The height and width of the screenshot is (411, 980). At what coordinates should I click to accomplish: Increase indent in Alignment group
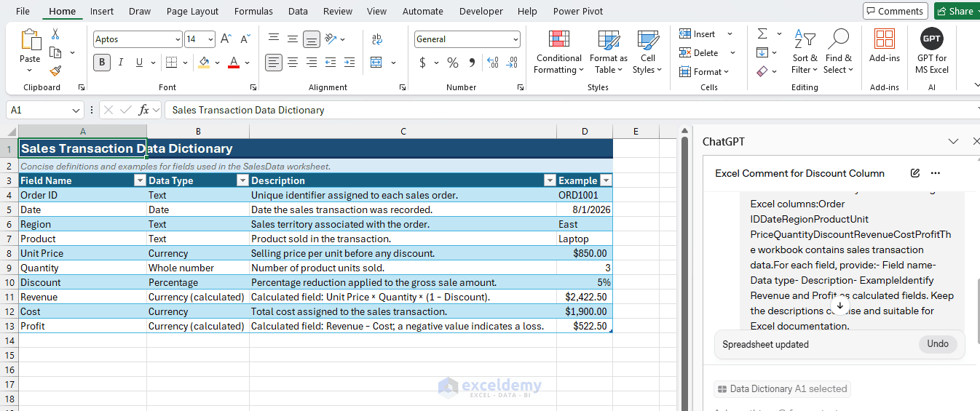349,63
